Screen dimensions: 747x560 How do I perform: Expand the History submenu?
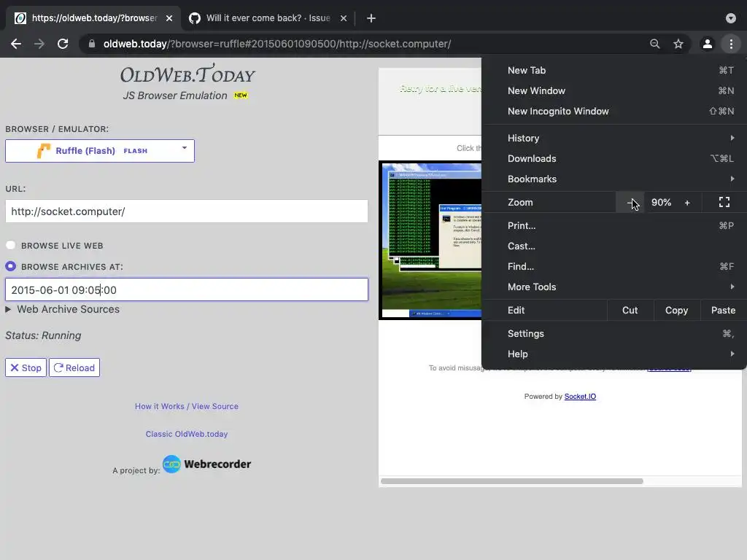tap(614, 138)
